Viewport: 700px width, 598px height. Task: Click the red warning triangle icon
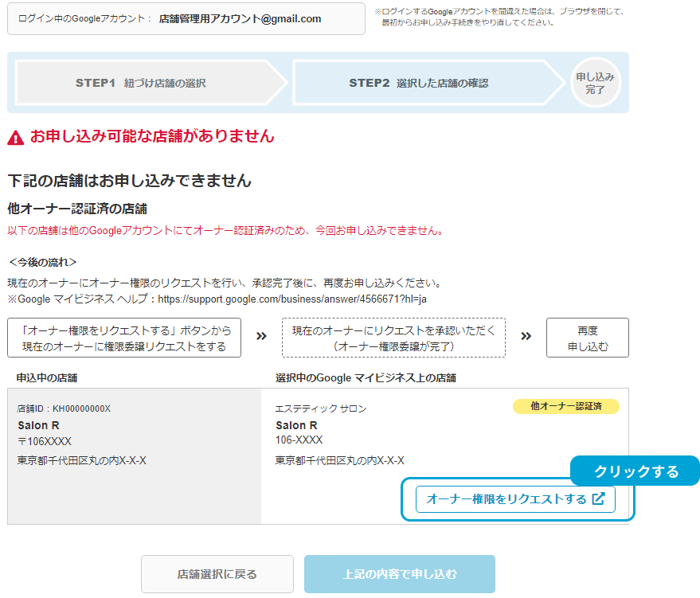[x=16, y=138]
